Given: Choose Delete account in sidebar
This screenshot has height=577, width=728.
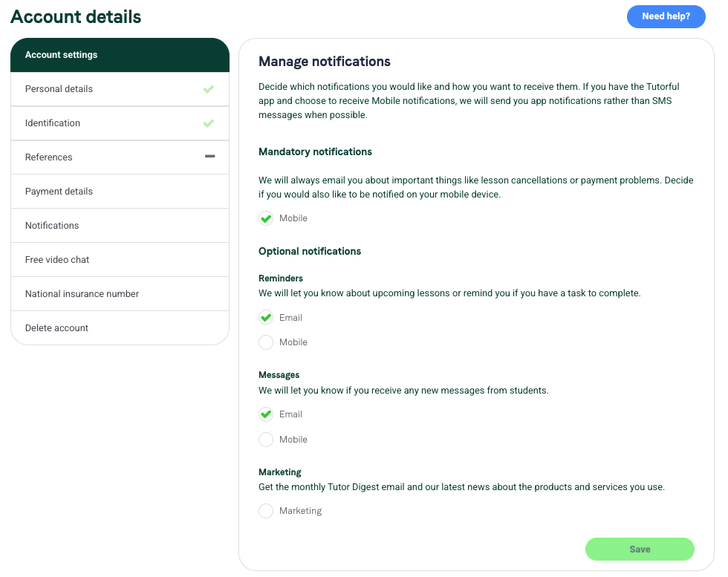Looking at the screenshot, I should click(120, 327).
